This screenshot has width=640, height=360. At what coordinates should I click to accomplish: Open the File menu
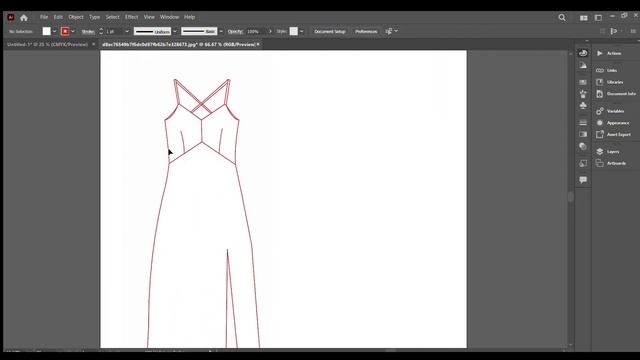click(44, 17)
